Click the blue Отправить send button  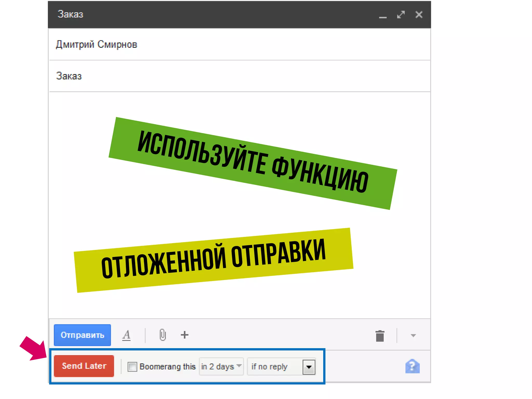point(82,335)
